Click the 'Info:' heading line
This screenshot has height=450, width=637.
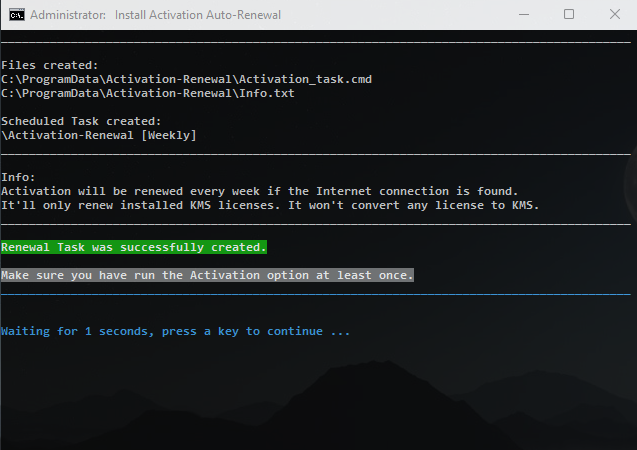point(18,176)
